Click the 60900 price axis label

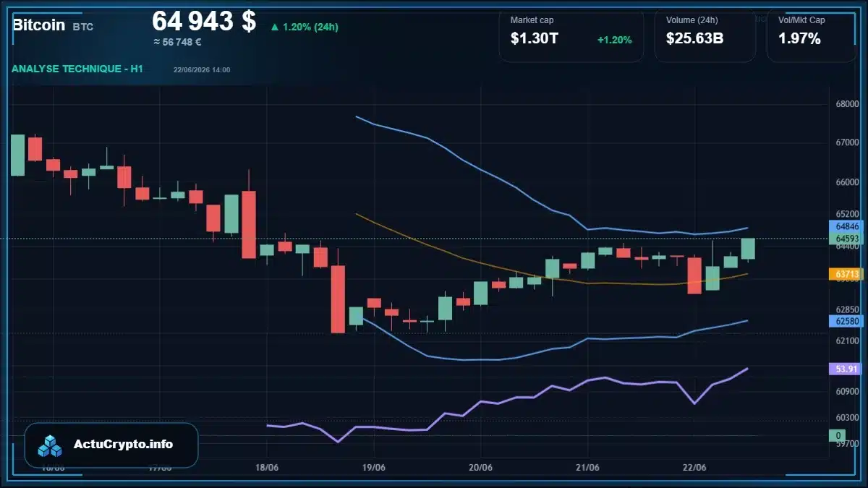[846, 391]
